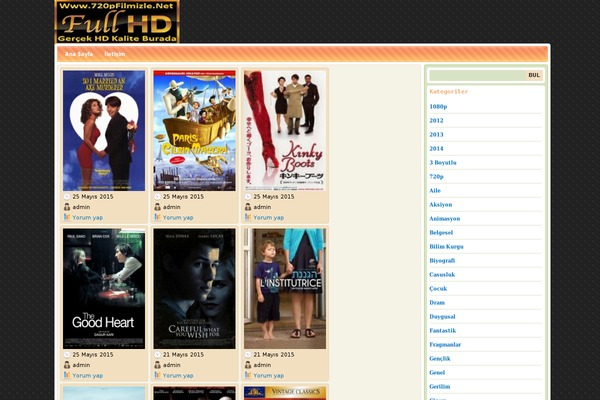Select the Aksiyon category

click(440, 204)
